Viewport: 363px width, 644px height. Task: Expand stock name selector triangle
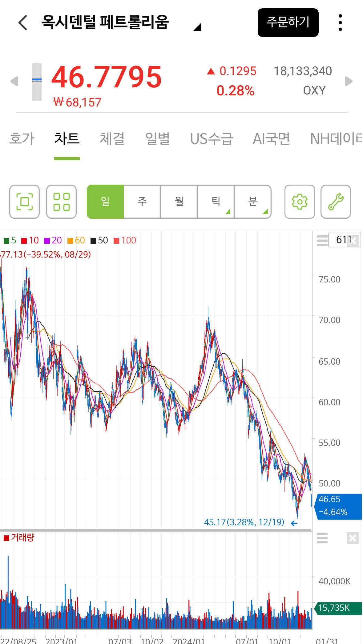click(197, 27)
